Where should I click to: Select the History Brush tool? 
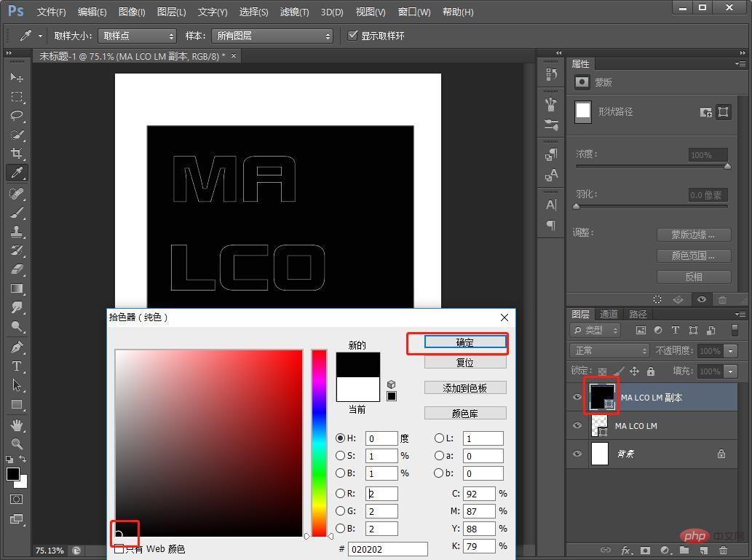point(16,250)
